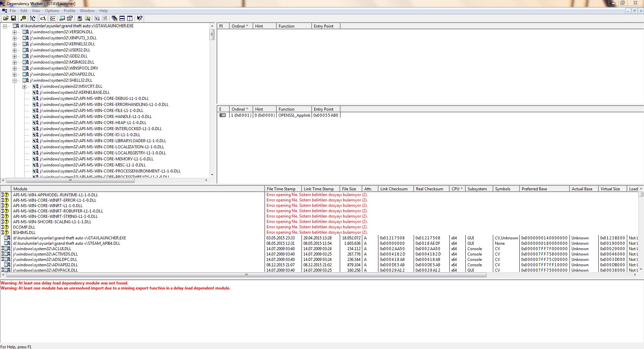This screenshot has width=644, height=349.
Task: Click the Save toolbar icon
Action: (x=13, y=18)
